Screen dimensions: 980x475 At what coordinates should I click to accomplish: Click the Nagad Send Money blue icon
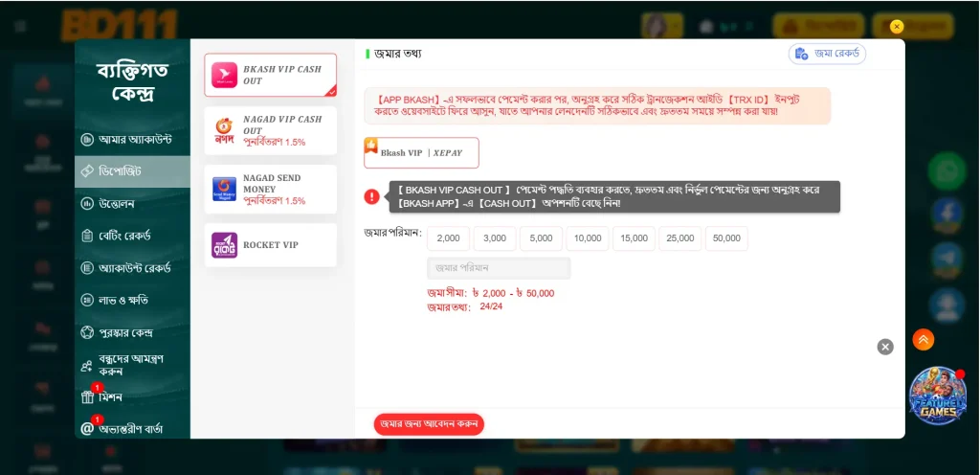[x=224, y=189]
